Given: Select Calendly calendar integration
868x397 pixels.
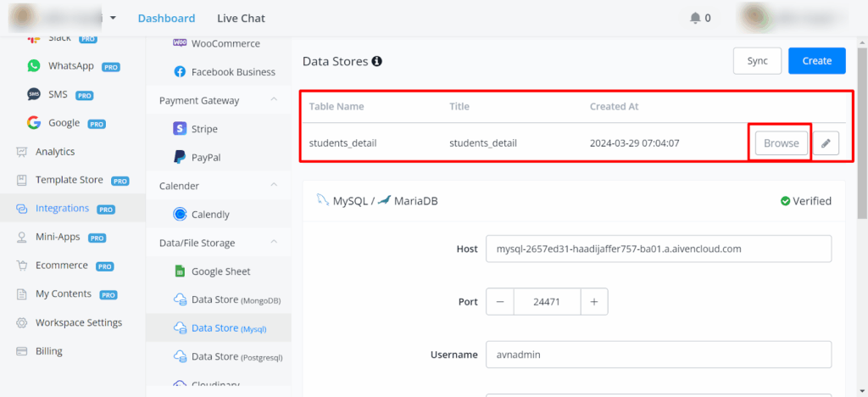Looking at the screenshot, I should pyautogui.click(x=209, y=215).
